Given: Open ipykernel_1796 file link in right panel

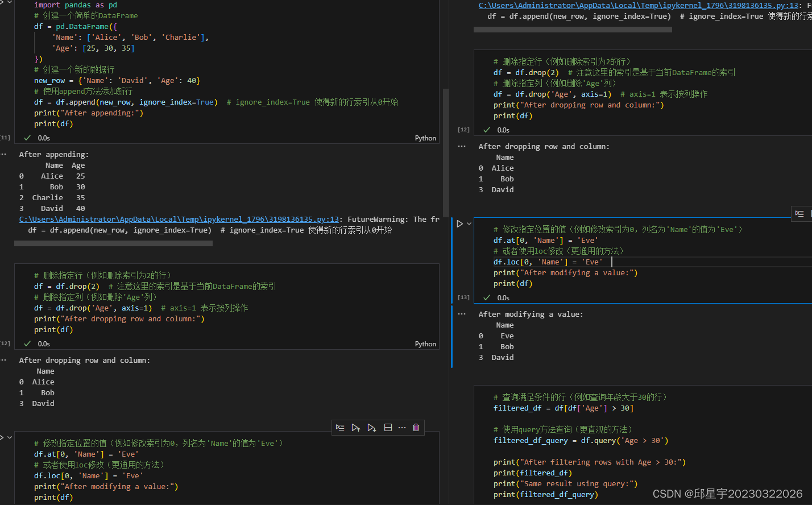Looking at the screenshot, I should tap(639, 6).
